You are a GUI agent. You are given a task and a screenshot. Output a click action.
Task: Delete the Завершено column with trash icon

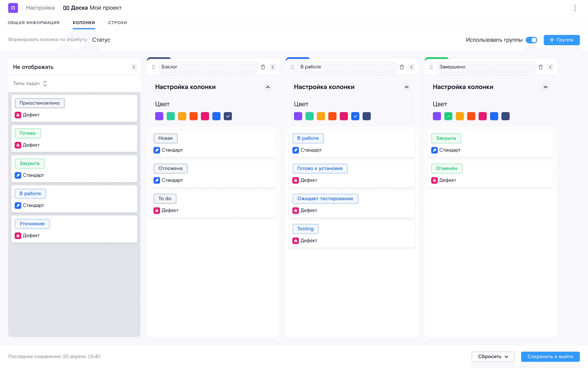[x=540, y=67]
